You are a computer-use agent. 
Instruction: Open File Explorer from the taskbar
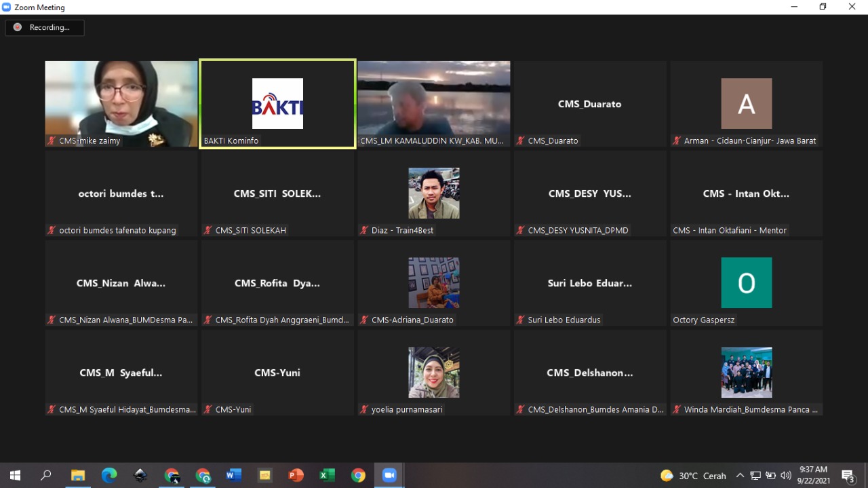tap(78, 475)
